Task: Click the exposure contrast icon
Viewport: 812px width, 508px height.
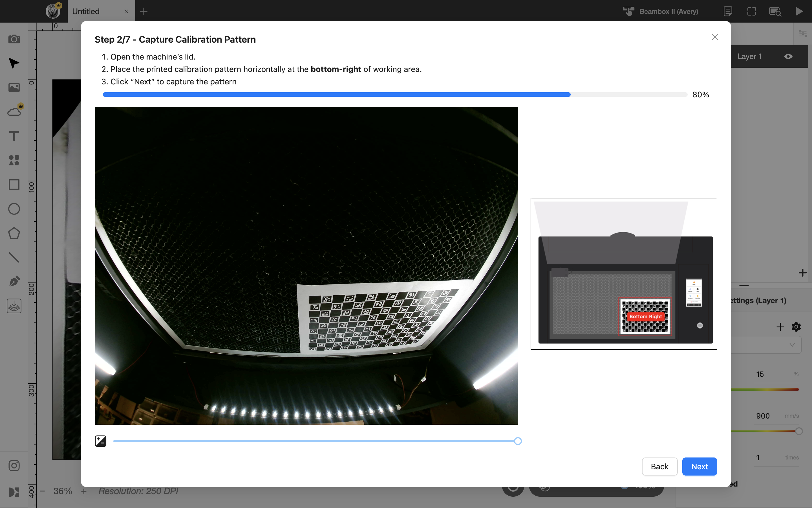Action: (101, 441)
